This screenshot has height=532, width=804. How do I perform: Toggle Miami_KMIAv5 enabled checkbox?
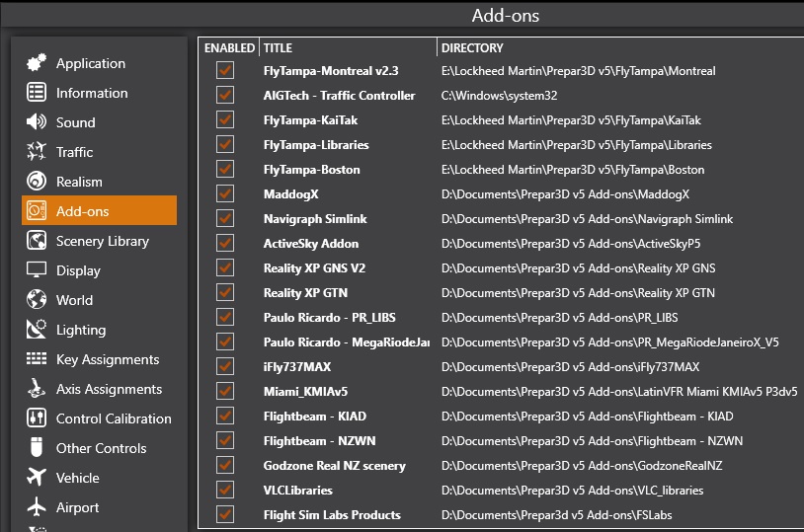[x=224, y=391]
